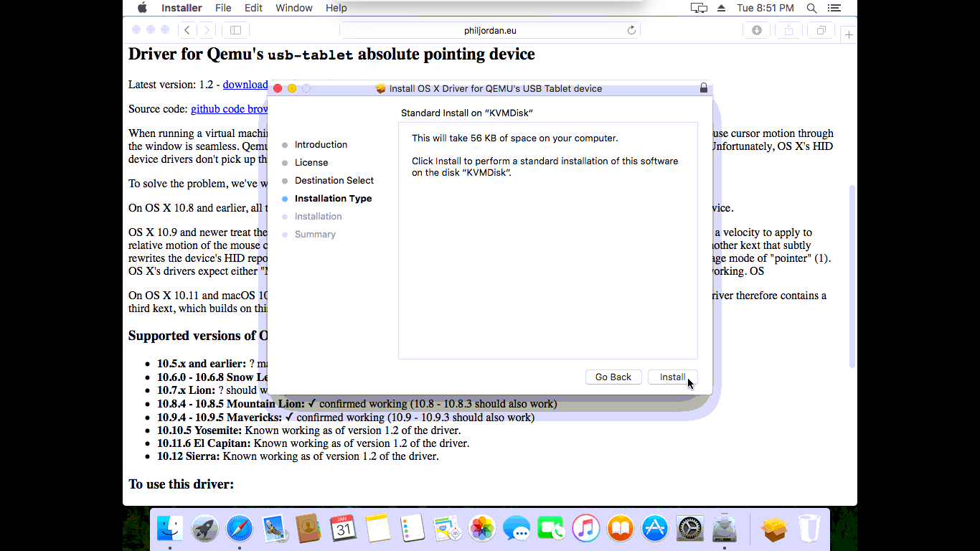Screen dimensions: 980x551
Task: Click the Safari share icon
Action: [x=788, y=30]
